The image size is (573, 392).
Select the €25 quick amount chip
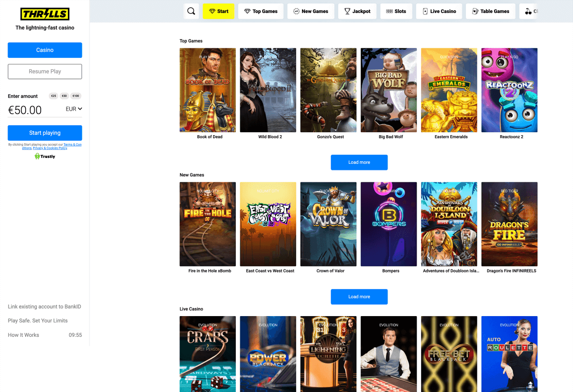click(x=54, y=96)
